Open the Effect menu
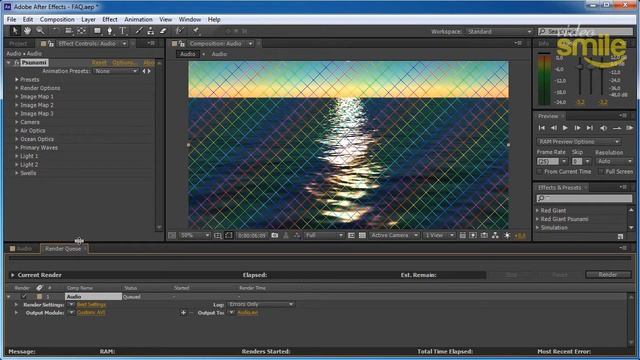 pyautogui.click(x=109, y=19)
